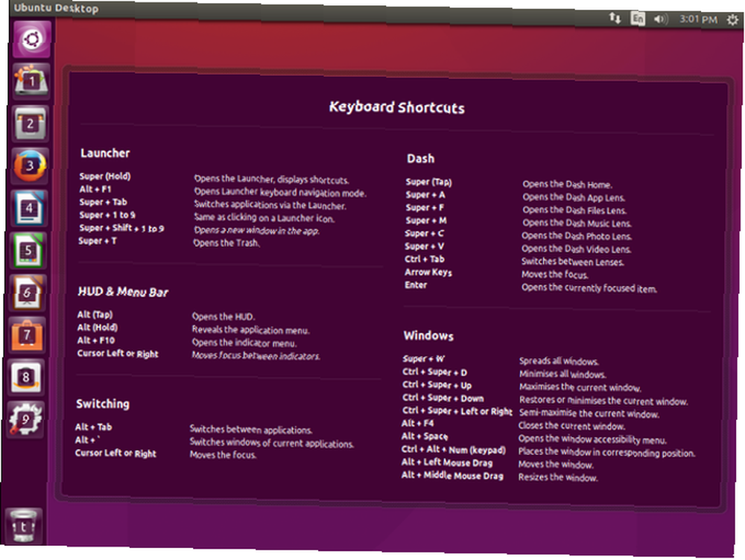Click the Super (Hold) shortcut text
745x560 pixels.
(x=105, y=176)
